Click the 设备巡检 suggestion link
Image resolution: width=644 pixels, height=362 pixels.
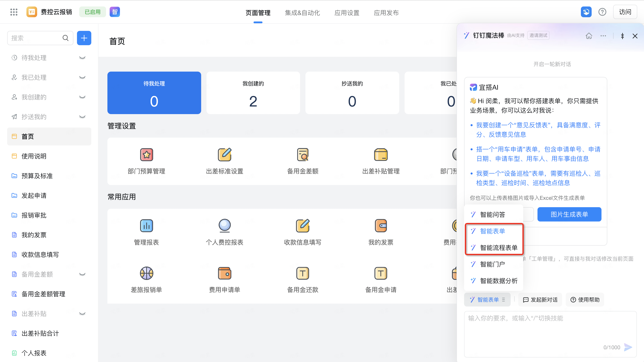click(538, 178)
